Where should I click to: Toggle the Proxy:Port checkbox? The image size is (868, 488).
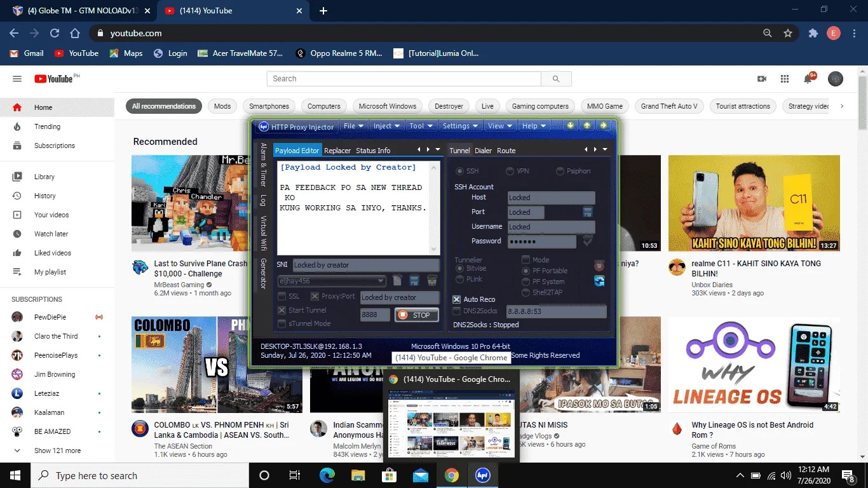point(314,297)
